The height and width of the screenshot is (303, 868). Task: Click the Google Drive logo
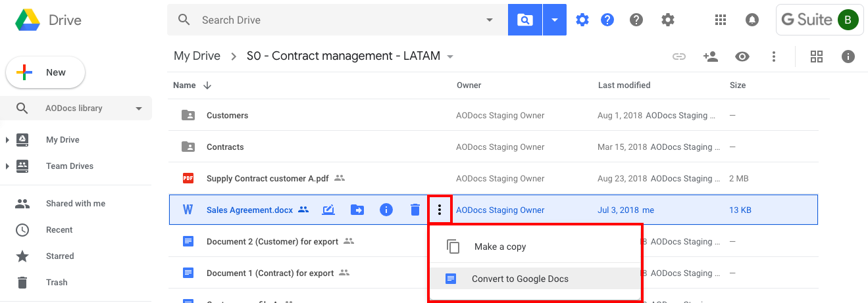tap(27, 20)
